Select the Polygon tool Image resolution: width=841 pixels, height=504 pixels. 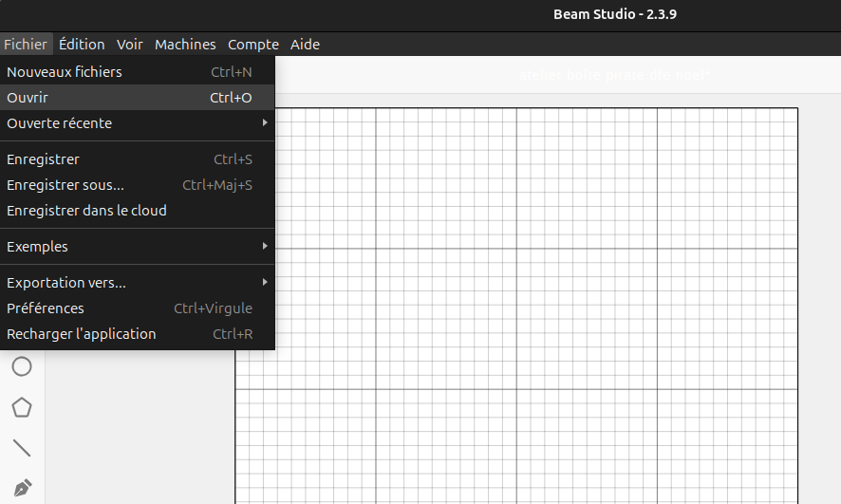(21, 407)
